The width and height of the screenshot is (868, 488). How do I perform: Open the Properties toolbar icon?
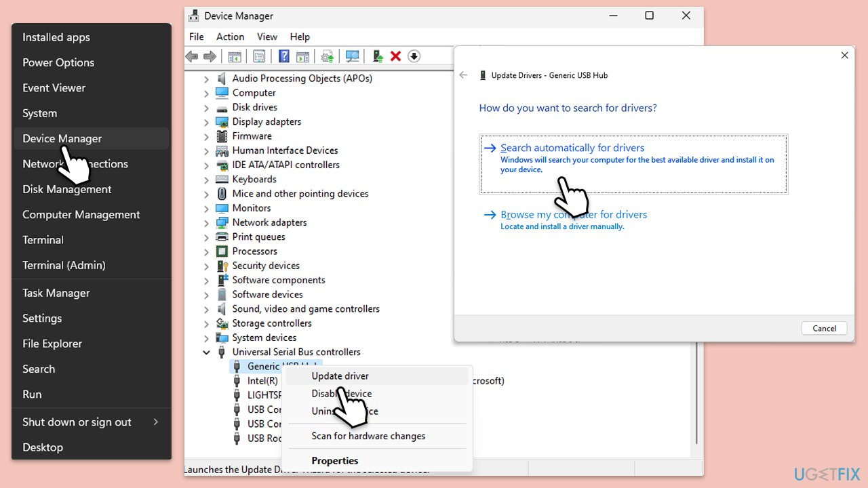[x=259, y=56]
